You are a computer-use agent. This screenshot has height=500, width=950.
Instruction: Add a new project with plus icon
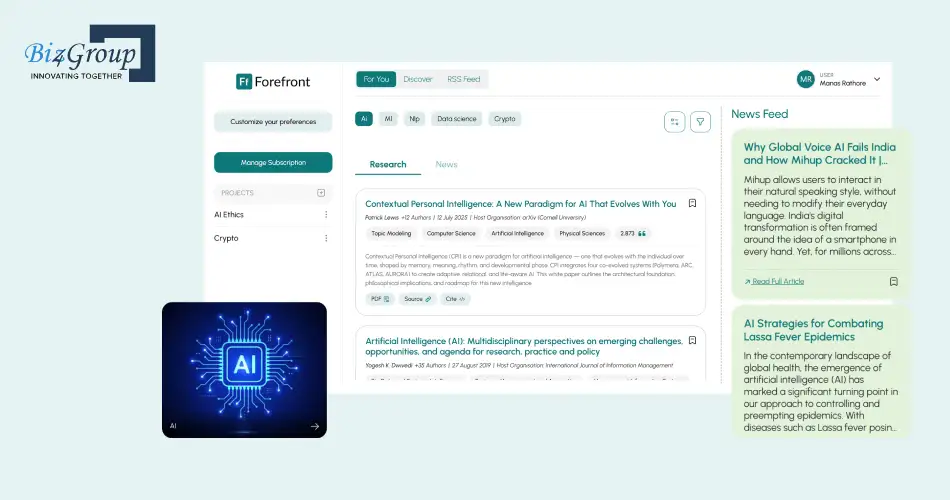(321, 193)
